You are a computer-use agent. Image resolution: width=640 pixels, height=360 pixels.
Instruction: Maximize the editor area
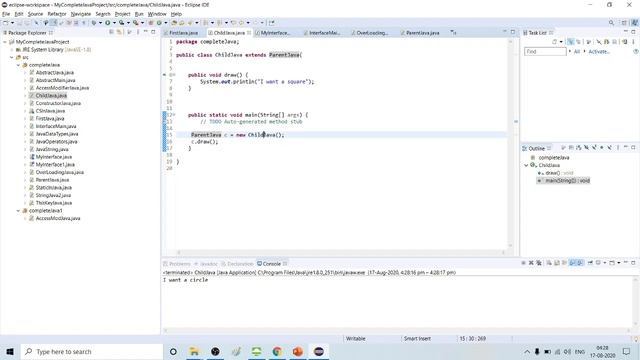(x=513, y=32)
